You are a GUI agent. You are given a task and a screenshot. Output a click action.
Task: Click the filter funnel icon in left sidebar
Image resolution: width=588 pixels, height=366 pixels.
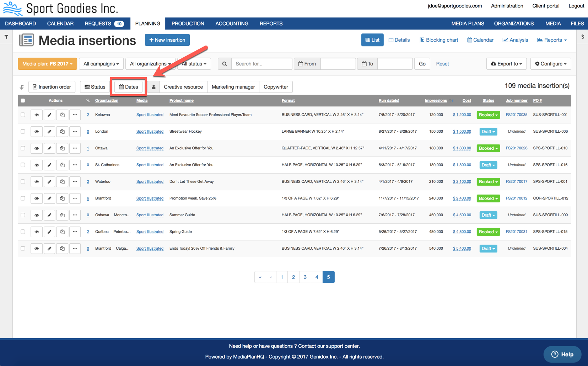pyautogui.click(x=6, y=37)
